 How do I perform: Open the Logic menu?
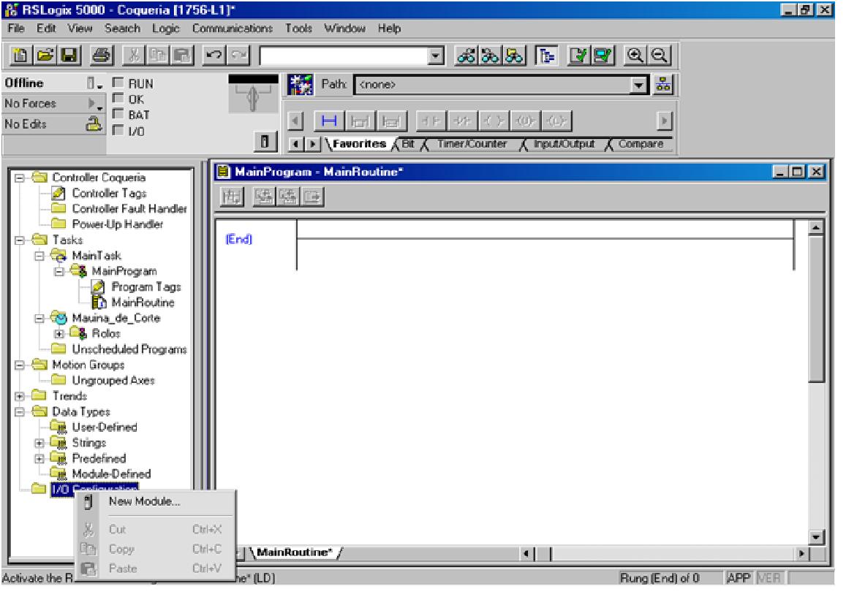[165, 28]
